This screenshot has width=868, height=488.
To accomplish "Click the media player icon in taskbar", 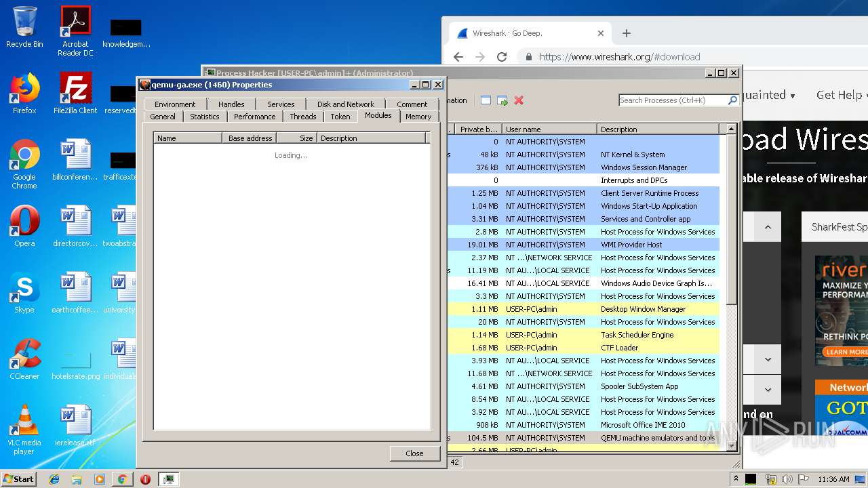I will pos(100,479).
